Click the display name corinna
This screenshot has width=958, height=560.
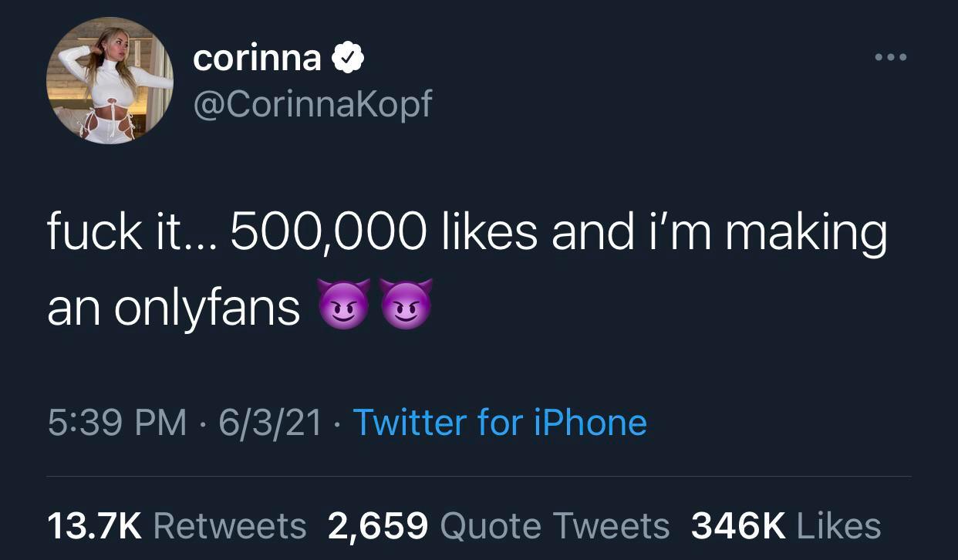(257, 59)
